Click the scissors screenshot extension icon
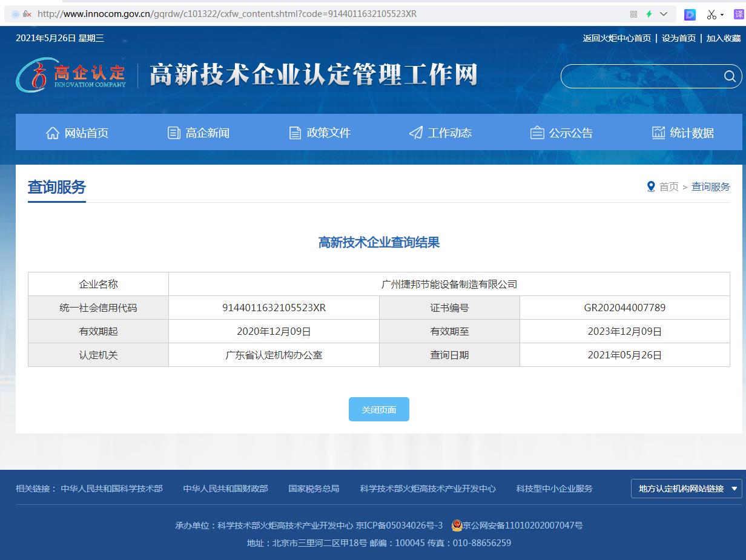The height and width of the screenshot is (560, 746). 711,13
